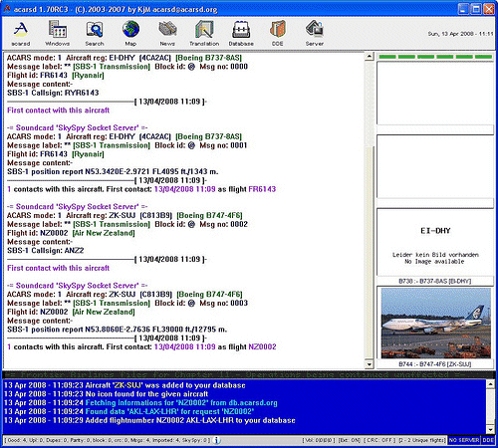The width and height of the screenshot is (498, 448).
Task: Click the acarsd title bar app icon
Action: point(7,9)
